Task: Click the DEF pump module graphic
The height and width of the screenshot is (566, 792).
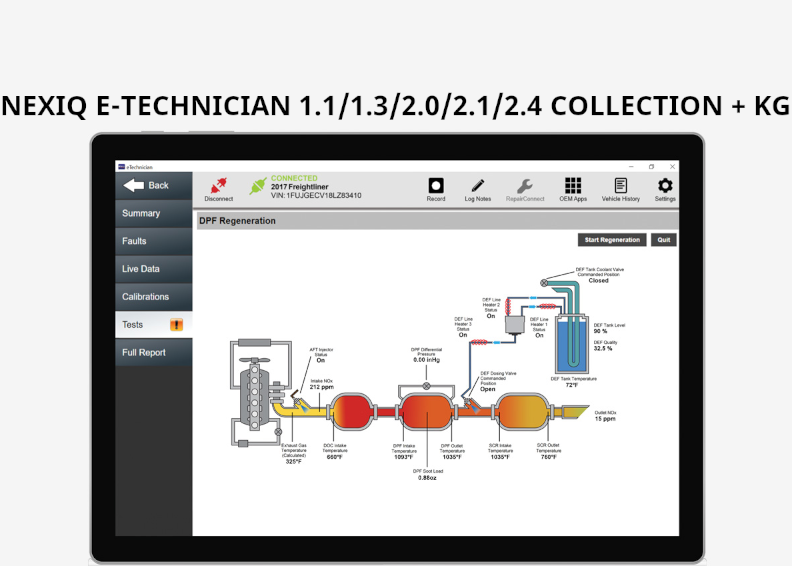Action: 515,325
